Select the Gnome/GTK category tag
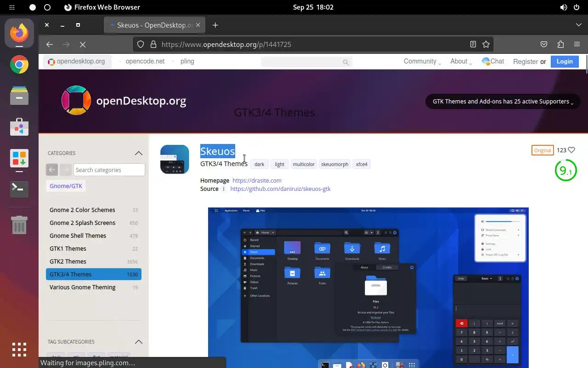Screen dimensions: 588x368 (66, 186)
